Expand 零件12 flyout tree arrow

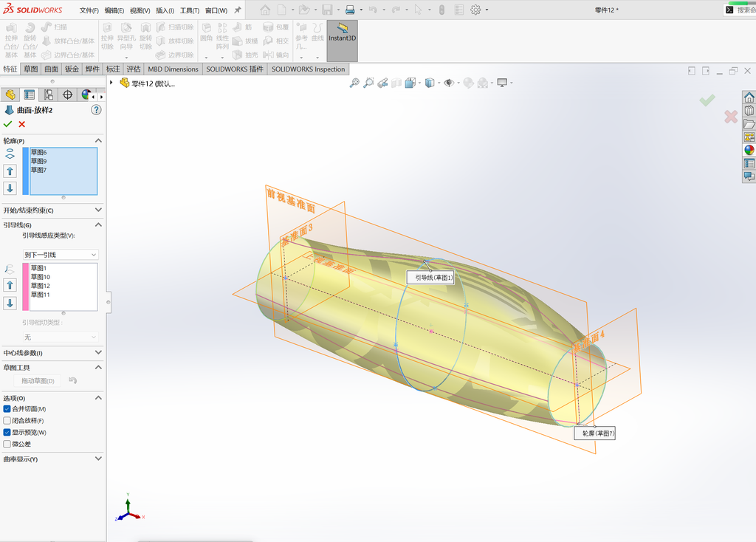point(111,83)
